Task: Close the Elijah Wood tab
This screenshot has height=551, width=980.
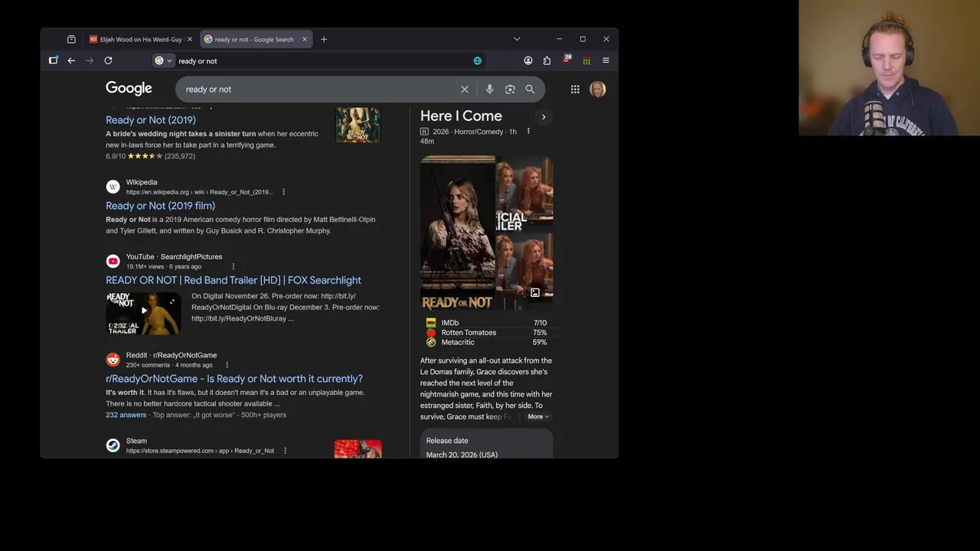Action: click(x=190, y=39)
